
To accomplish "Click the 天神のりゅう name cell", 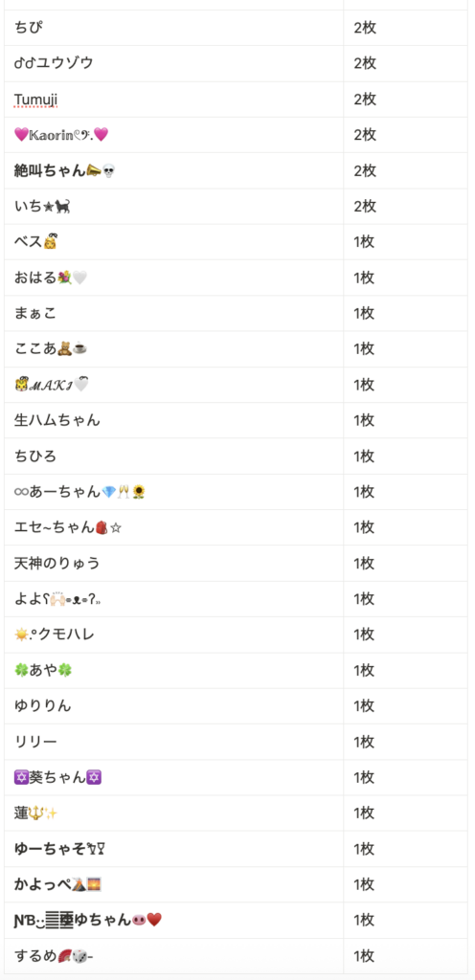I will pos(173,563).
